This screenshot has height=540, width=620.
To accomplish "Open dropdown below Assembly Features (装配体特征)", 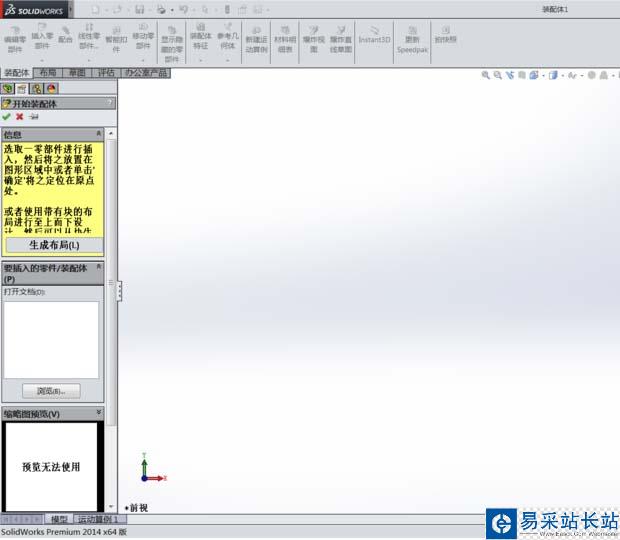I will tap(200, 60).
